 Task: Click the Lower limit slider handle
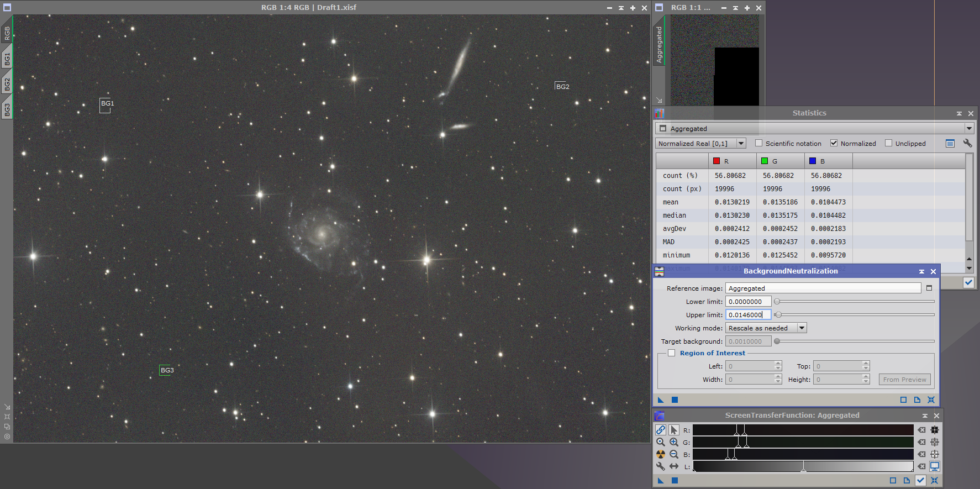pyautogui.click(x=777, y=302)
